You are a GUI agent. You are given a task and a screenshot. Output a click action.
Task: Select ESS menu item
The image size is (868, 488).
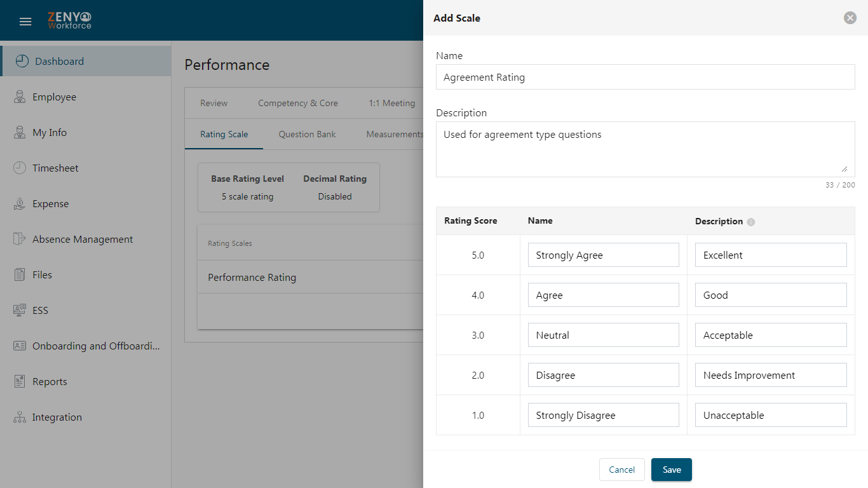(x=86, y=310)
